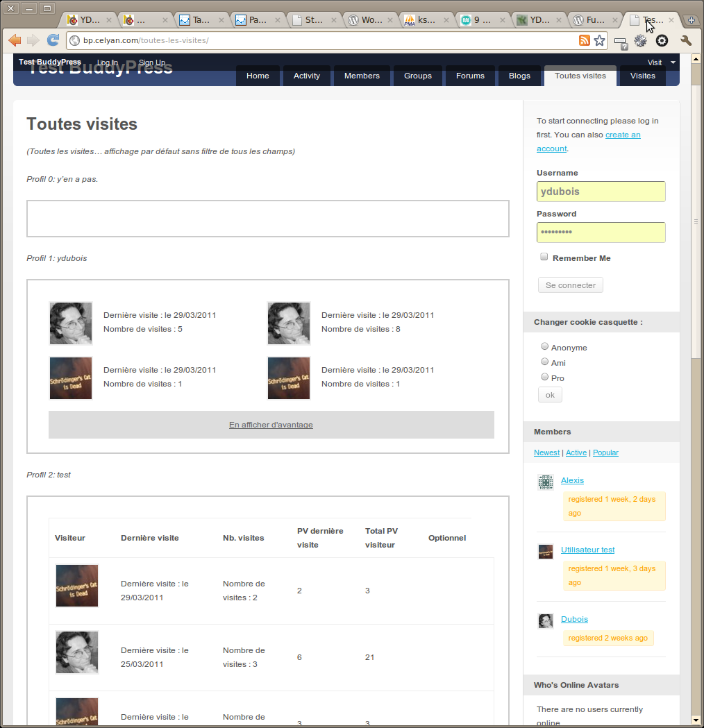Bookmark page with the star icon
Viewport: 704px width, 728px height.
[x=600, y=40]
